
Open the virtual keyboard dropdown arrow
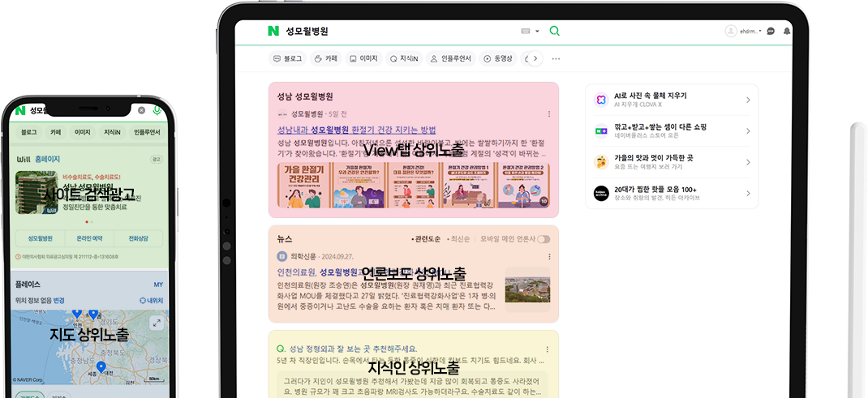pos(537,32)
